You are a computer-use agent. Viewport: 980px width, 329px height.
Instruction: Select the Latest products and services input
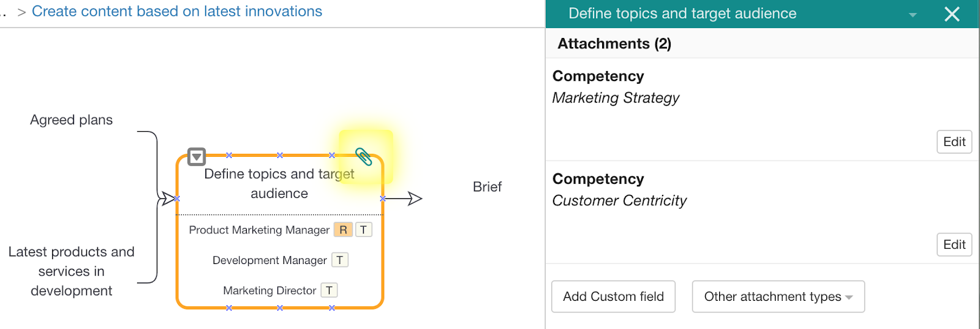pos(71,271)
